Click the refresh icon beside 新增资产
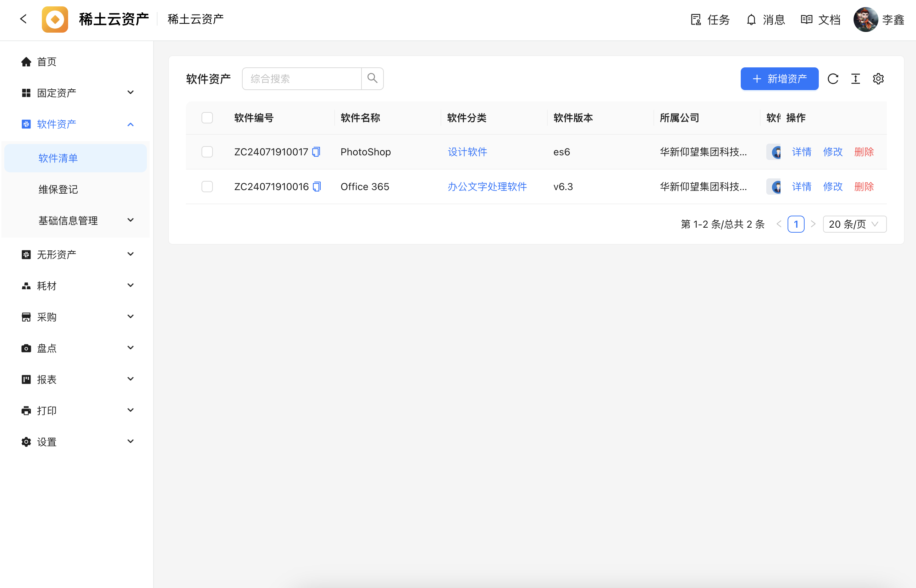Viewport: 916px width, 588px height. pos(833,79)
